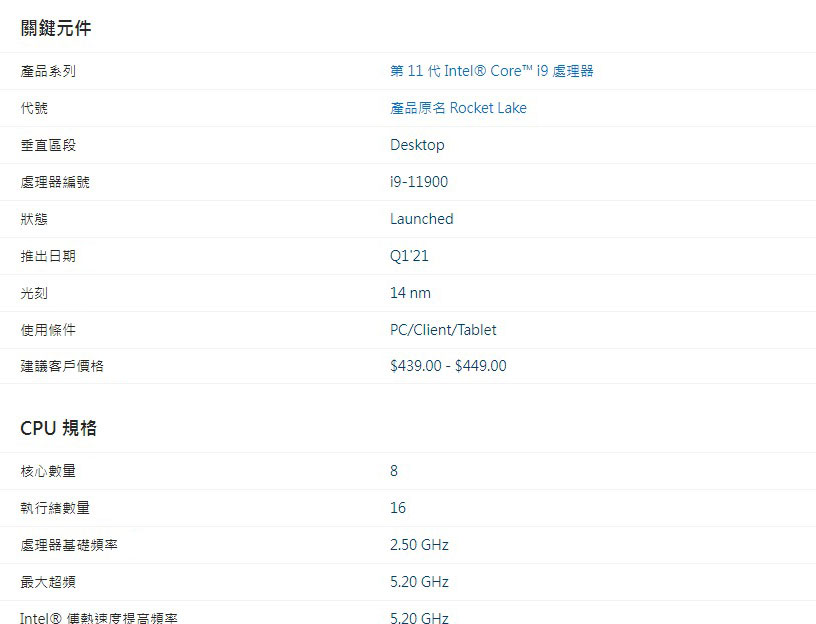Open the 第 11 代 Intel Core i9 處理器 link
Image resolution: width=816 pixels, height=624 pixels.
[x=492, y=71]
